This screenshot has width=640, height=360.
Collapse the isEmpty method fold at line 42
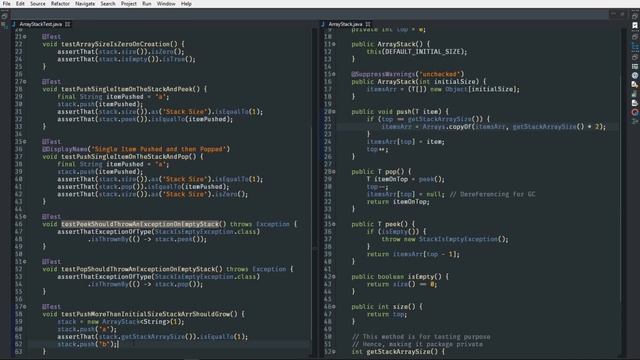click(x=334, y=277)
